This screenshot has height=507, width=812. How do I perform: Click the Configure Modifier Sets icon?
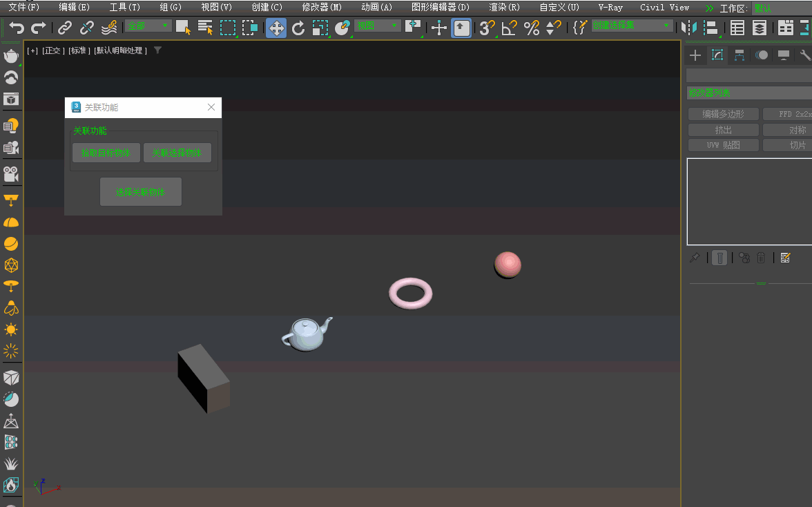785,258
